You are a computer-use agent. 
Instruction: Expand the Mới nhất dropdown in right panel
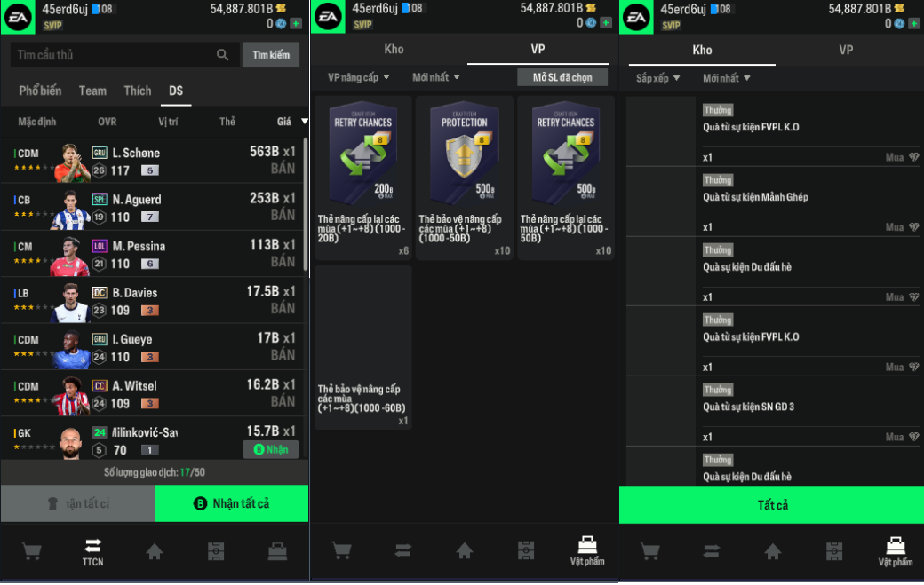click(726, 78)
